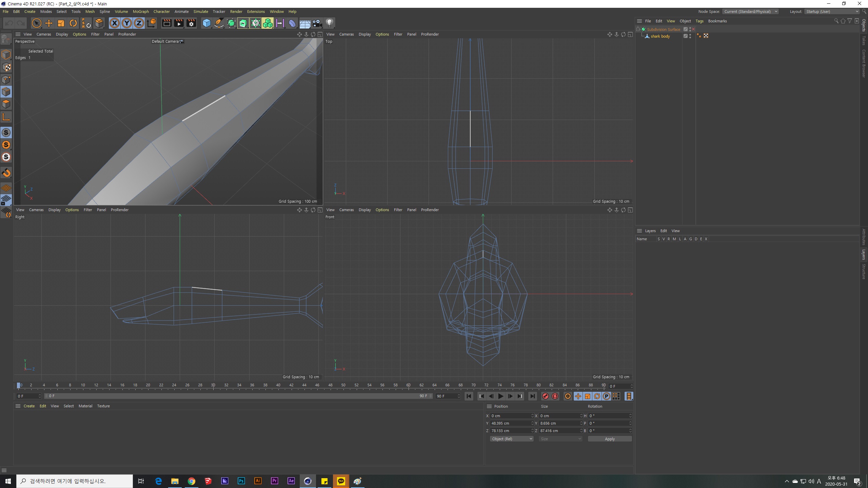Step to the next frame
Image resolution: width=868 pixels, height=488 pixels.
coord(510,396)
